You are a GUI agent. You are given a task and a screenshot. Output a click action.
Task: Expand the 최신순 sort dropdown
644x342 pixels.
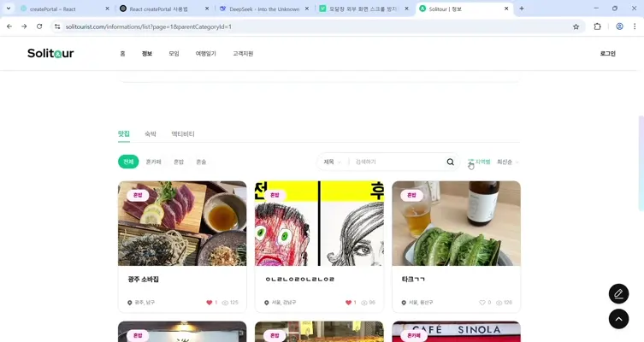[x=508, y=162]
